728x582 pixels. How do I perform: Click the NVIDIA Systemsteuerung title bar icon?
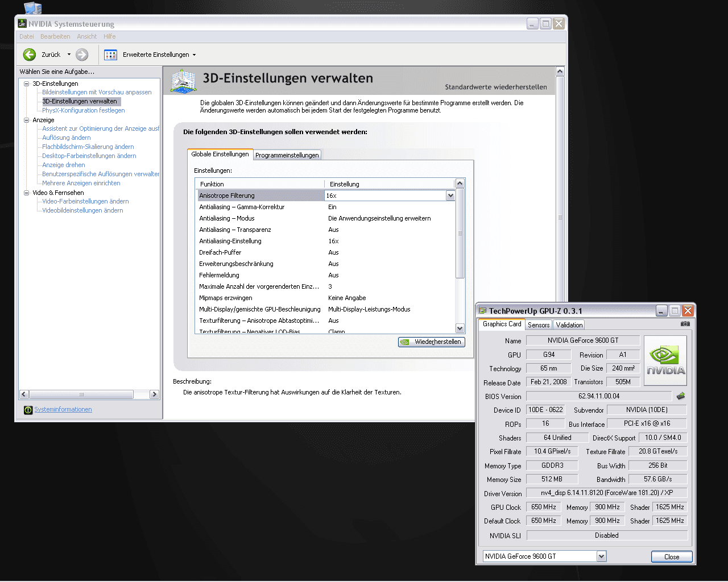tap(22, 23)
